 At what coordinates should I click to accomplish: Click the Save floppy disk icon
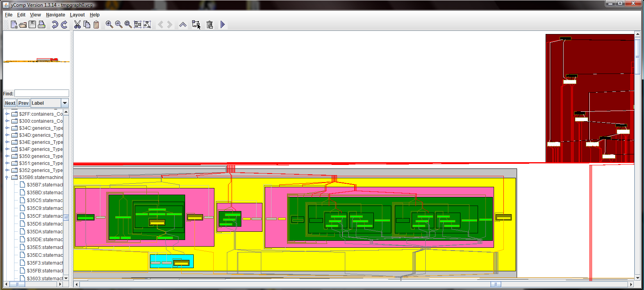[32, 25]
